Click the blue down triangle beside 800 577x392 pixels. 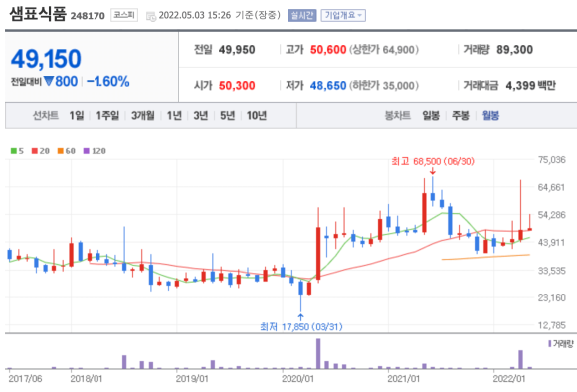[49, 81]
